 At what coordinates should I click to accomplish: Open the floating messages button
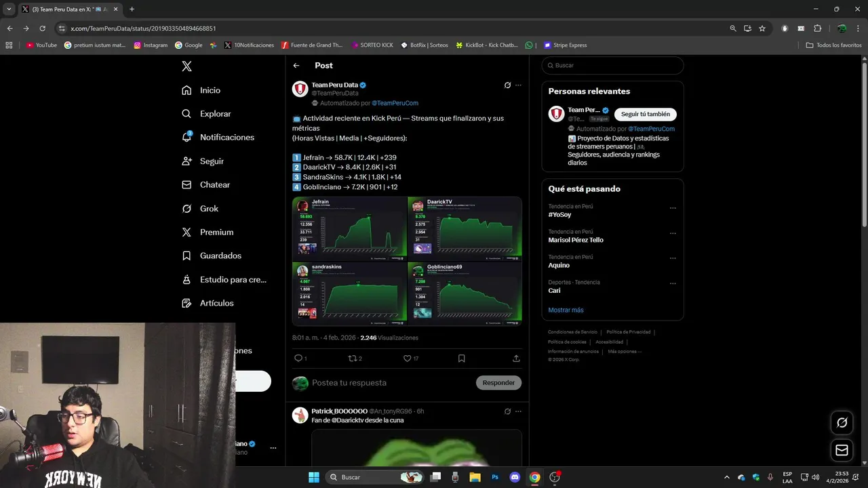(x=842, y=450)
